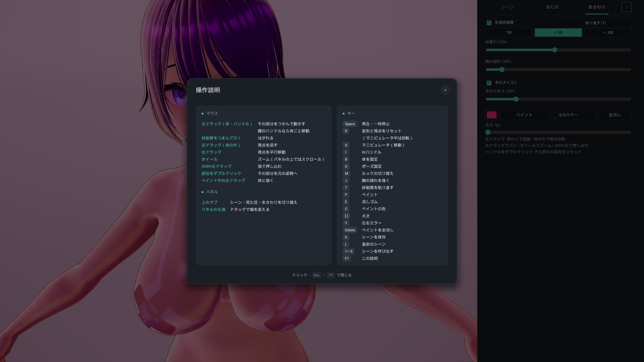Click the ペイント button
Image resolution: width=644 pixels, height=362 pixels.
click(524, 115)
